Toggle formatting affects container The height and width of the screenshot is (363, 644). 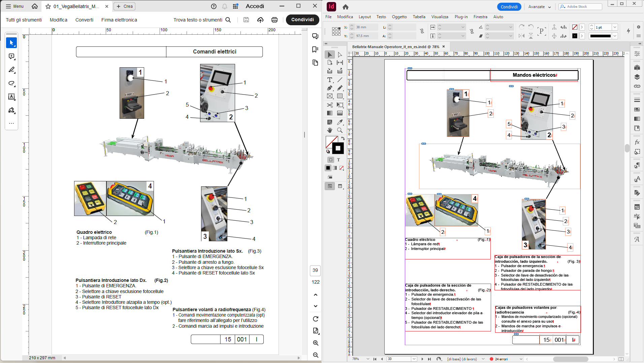[331, 160]
